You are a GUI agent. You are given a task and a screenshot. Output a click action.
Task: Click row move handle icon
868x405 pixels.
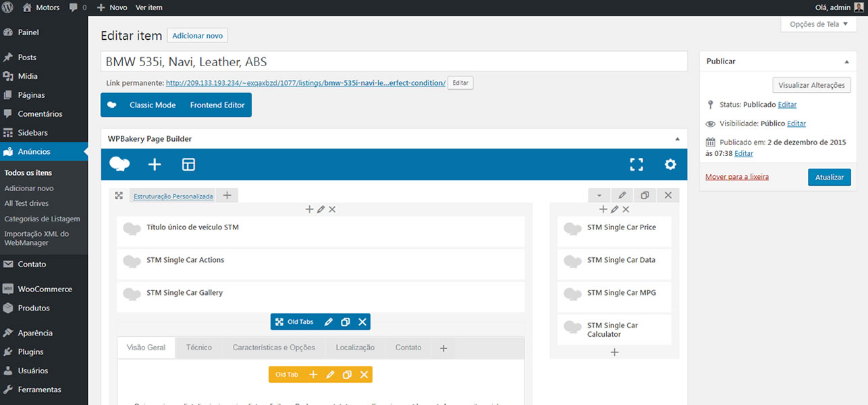[119, 196]
